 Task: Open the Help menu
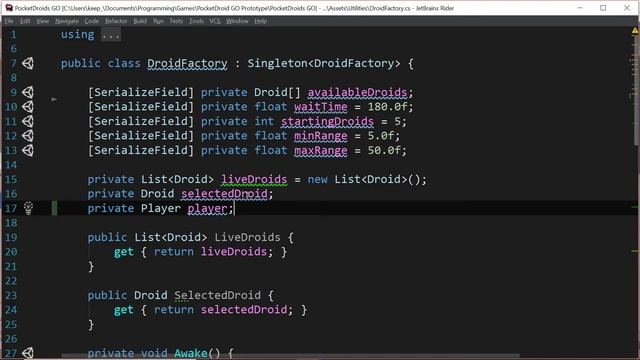click(260, 21)
